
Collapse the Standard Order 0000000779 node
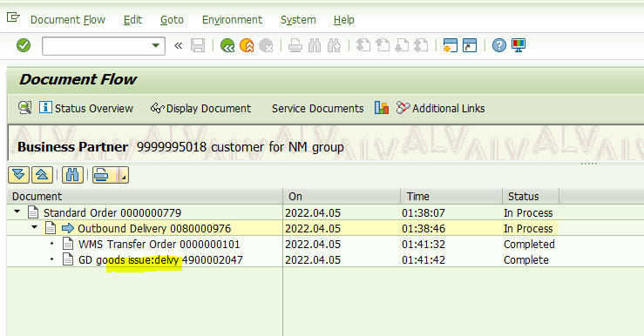click(17, 212)
